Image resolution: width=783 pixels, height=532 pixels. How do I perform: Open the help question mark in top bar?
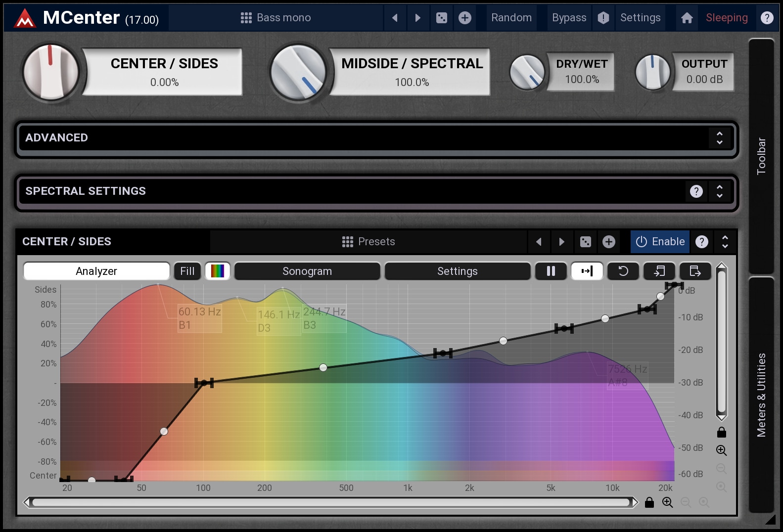click(767, 18)
